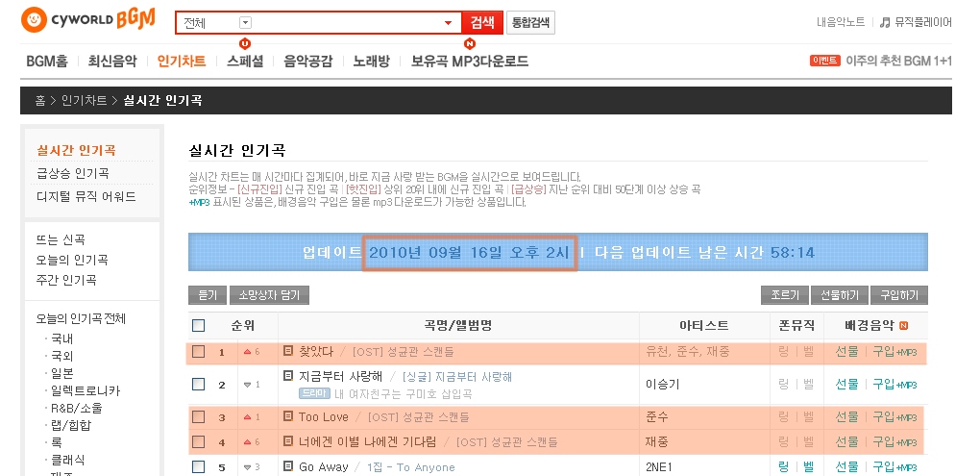Select the R&B/소울 genre
The image size is (980, 476).
[76, 409]
